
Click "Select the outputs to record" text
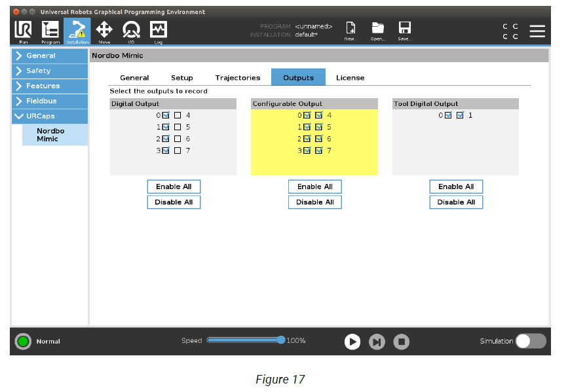click(x=159, y=91)
